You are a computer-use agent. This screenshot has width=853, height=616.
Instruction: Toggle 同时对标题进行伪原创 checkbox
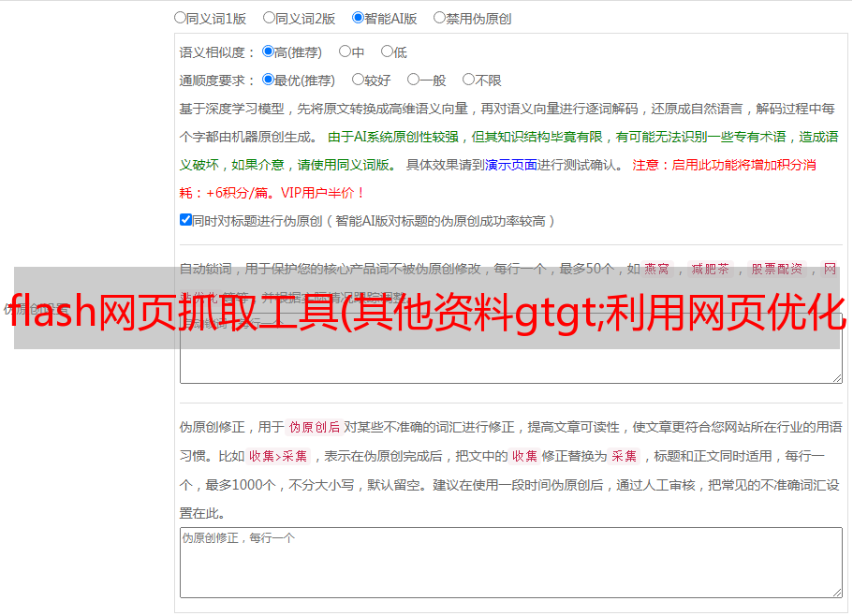click(185, 220)
